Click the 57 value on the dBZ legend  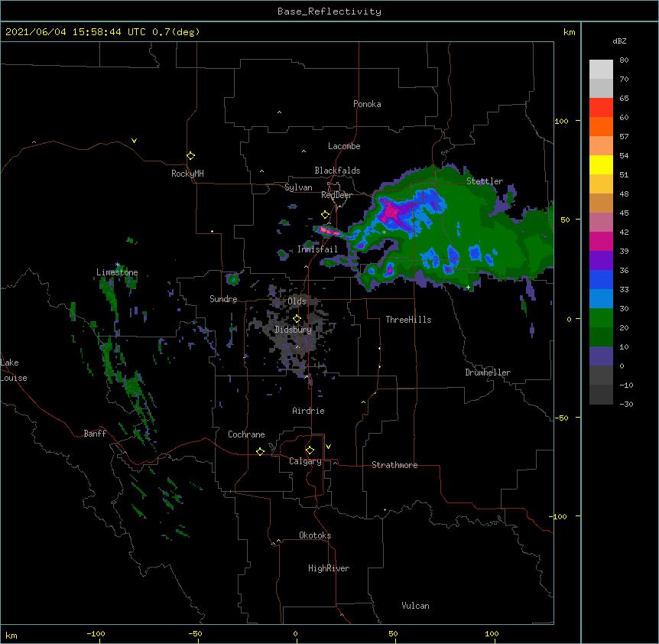pos(624,137)
